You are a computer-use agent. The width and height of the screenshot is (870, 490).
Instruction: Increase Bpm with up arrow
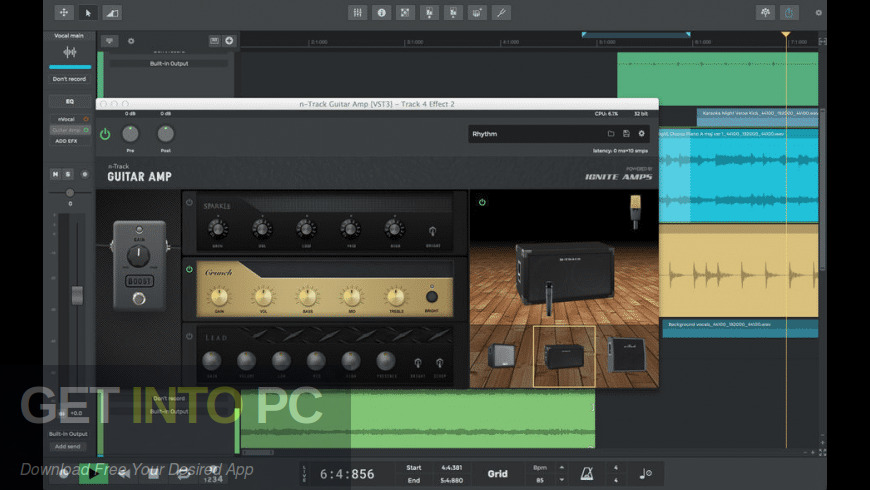tap(562, 467)
